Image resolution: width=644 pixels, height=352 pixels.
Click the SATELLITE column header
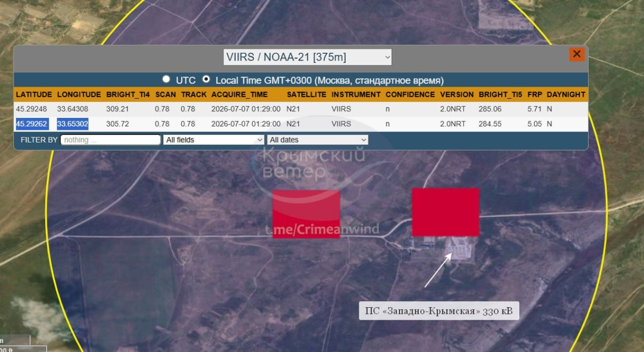coord(306,94)
